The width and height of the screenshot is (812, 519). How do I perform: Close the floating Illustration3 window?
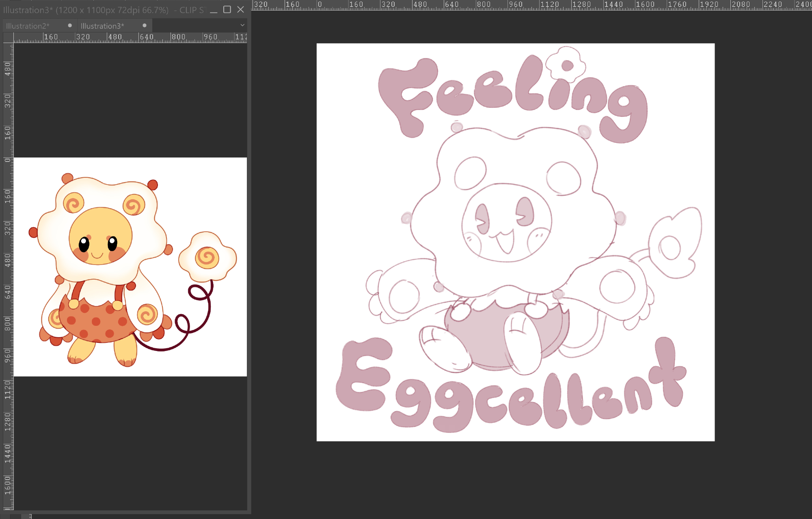click(x=241, y=9)
